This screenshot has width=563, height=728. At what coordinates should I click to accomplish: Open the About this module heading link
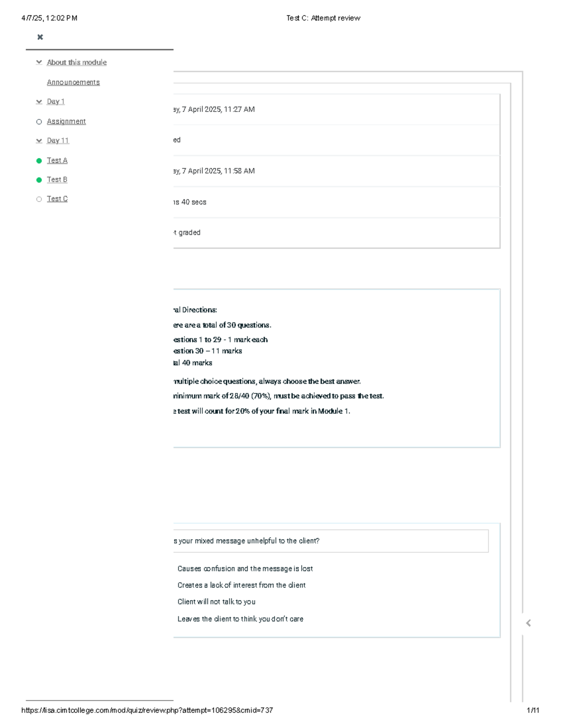click(x=76, y=62)
